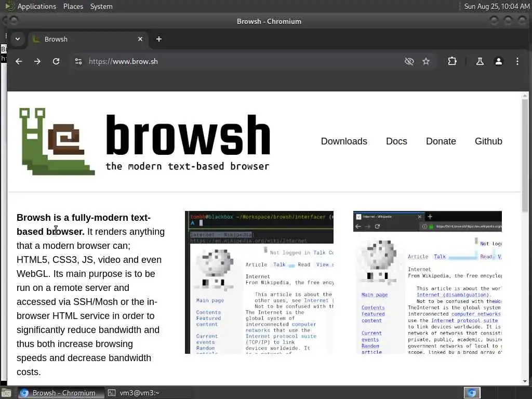
Task: Open Chrome Labs flask icon
Action: 480,61
